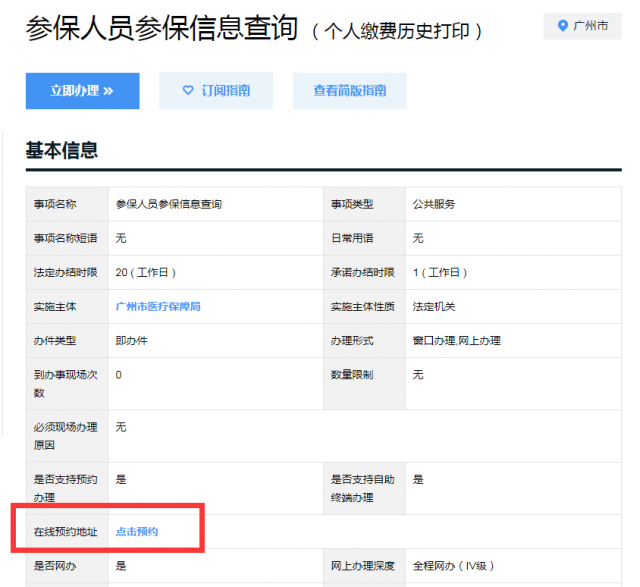Click the 订阅指南 button
This screenshot has width=640, height=587.
(x=216, y=91)
